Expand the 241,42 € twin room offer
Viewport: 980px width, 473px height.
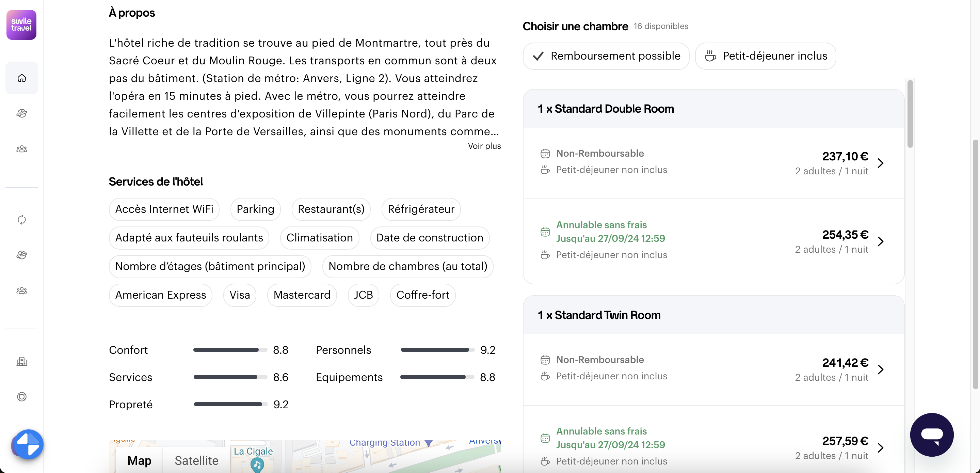(x=880, y=369)
